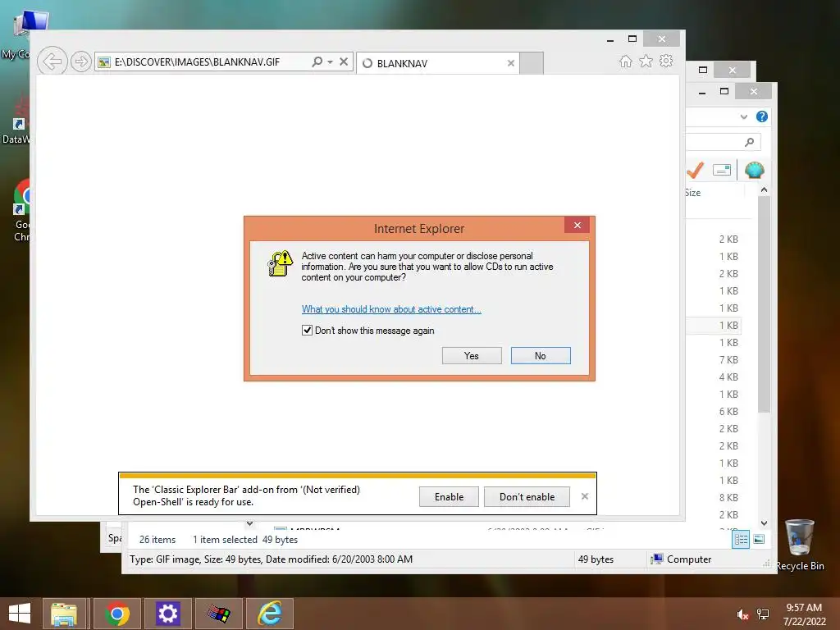Viewport: 840px width, 630px height.
Task: Click the 4 KB file size entry
Action: (728, 377)
